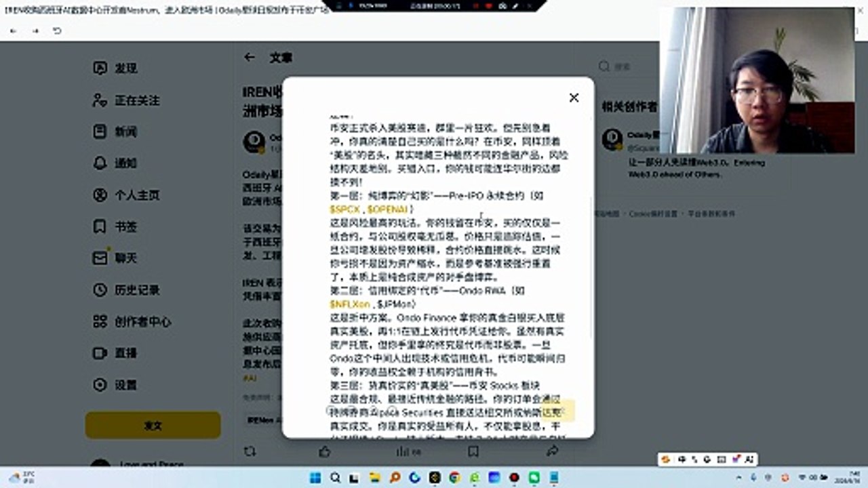868x488 pixels.
Task: Share the article via share icon
Action: 552,451
